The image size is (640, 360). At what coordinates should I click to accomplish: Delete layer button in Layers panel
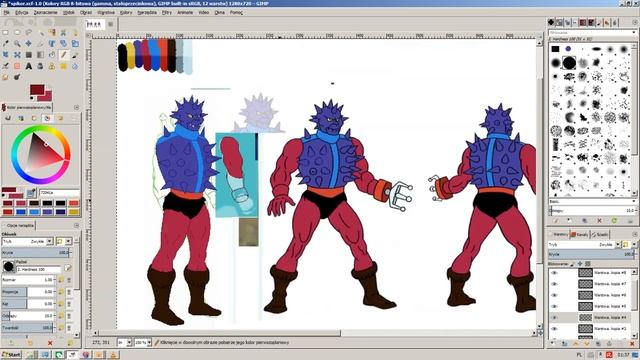pyautogui.click(x=631, y=344)
